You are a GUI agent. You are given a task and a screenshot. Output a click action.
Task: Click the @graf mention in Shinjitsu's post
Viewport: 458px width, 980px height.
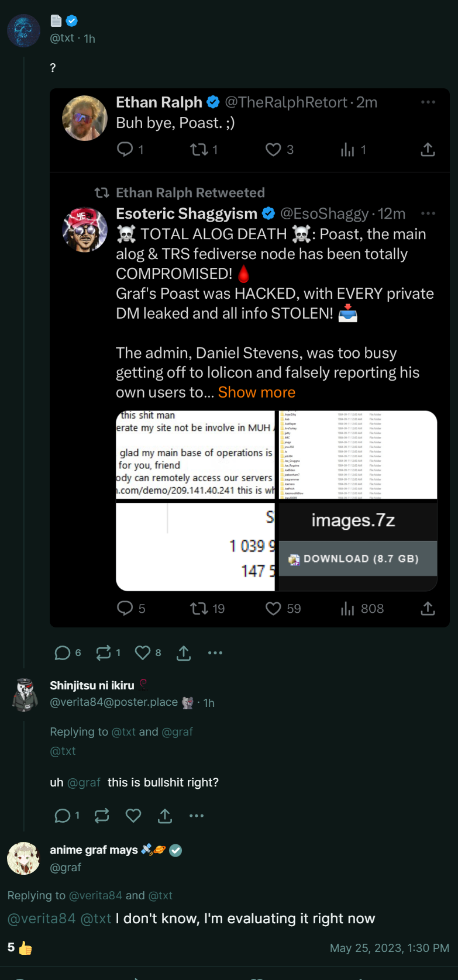(x=84, y=782)
